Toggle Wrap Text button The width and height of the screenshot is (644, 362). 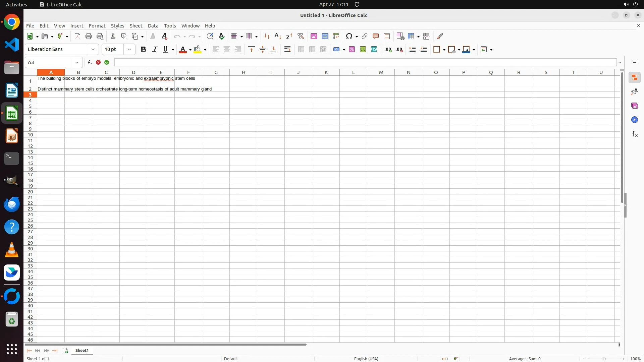click(287, 49)
